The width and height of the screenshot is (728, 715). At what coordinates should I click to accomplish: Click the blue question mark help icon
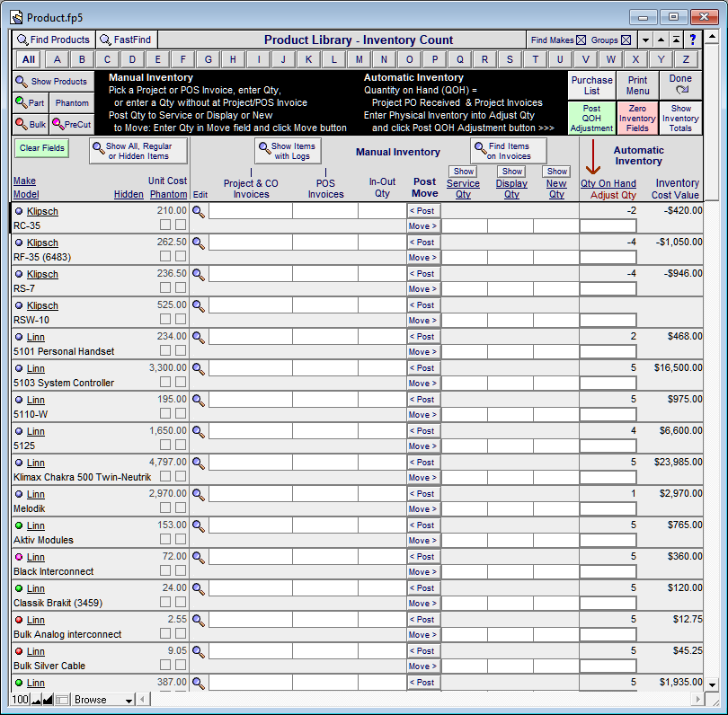pos(693,40)
